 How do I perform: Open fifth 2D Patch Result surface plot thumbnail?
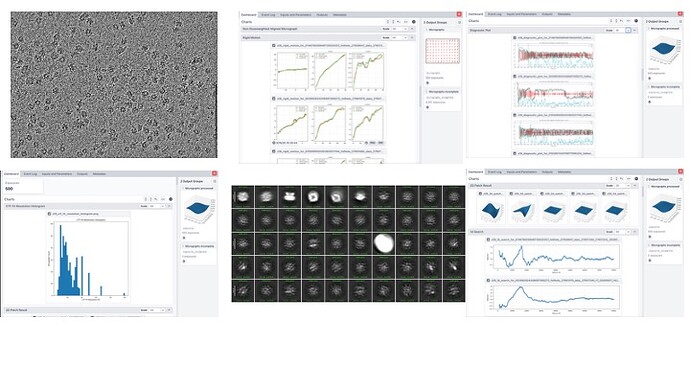coord(614,210)
